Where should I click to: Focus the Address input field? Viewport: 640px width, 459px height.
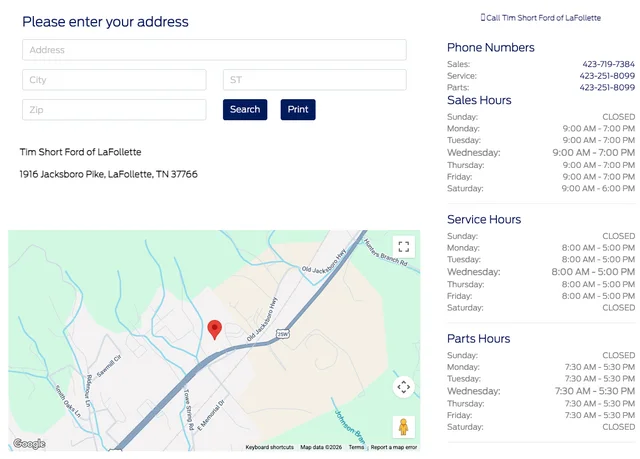(x=214, y=50)
